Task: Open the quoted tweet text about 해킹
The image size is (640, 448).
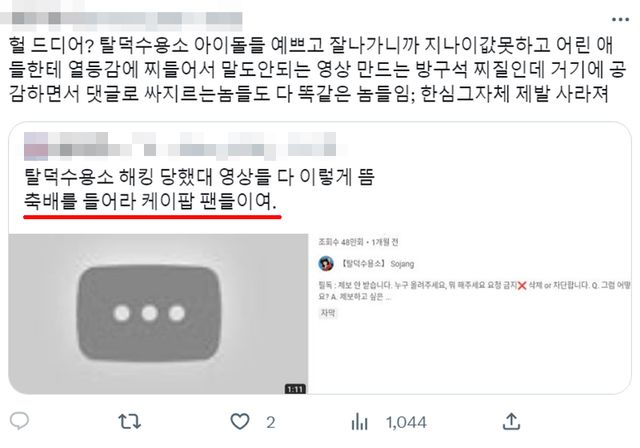Action: click(199, 177)
